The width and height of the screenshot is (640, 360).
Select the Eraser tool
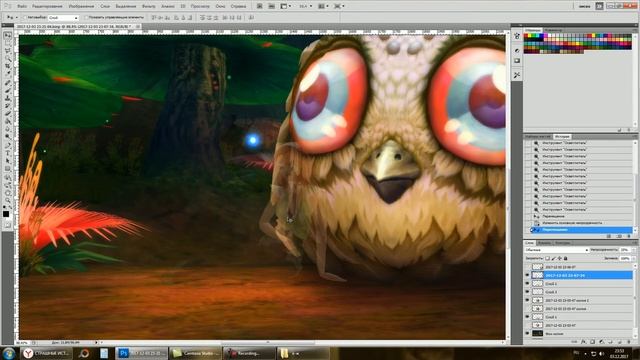tap(7, 113)
